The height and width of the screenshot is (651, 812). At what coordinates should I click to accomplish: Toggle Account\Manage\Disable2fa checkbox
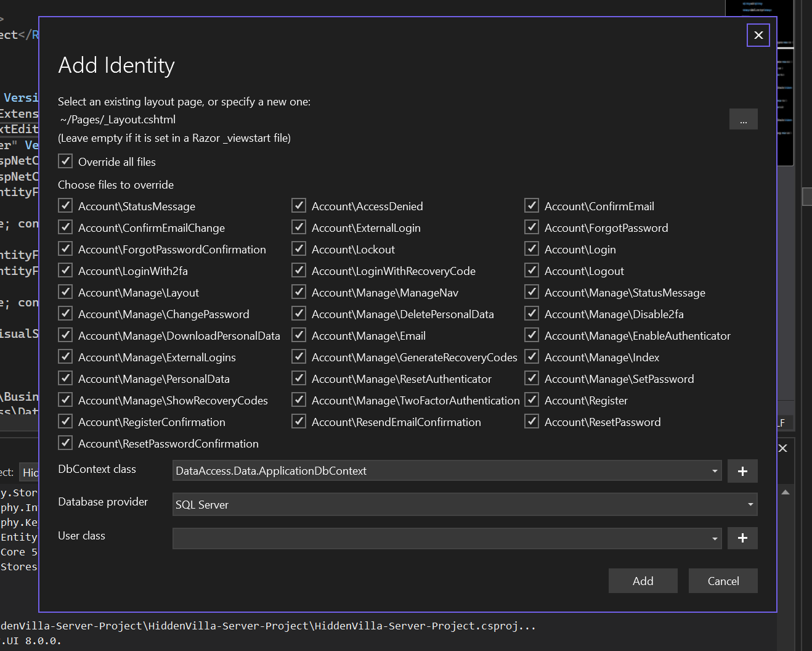point(532,314)
